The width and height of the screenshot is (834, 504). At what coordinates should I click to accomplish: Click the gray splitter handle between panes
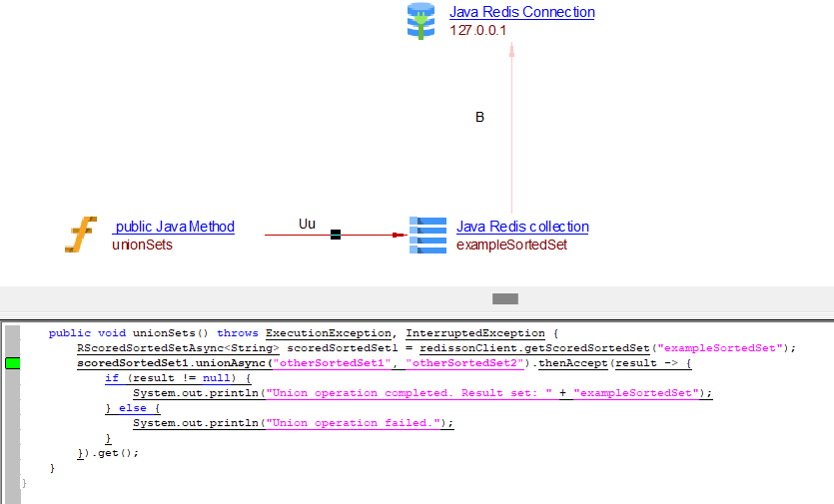(504, 298)
